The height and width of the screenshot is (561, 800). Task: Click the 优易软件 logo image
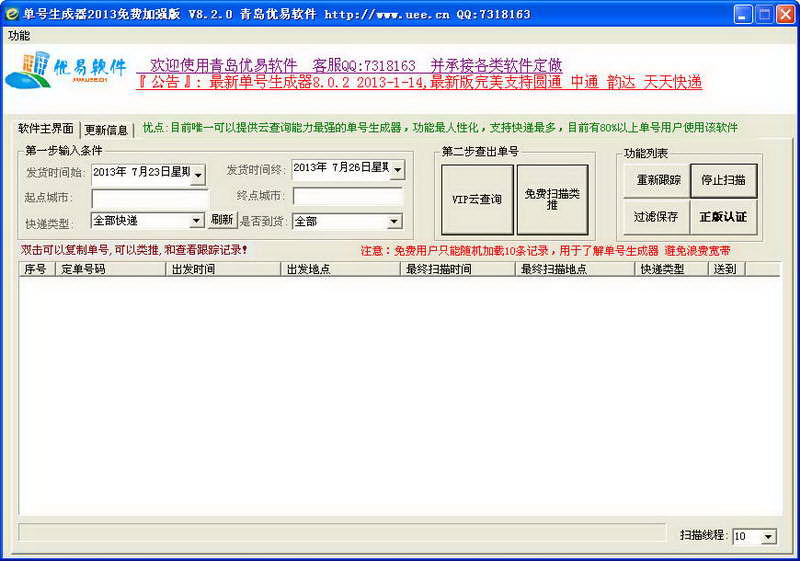(66, 70)
